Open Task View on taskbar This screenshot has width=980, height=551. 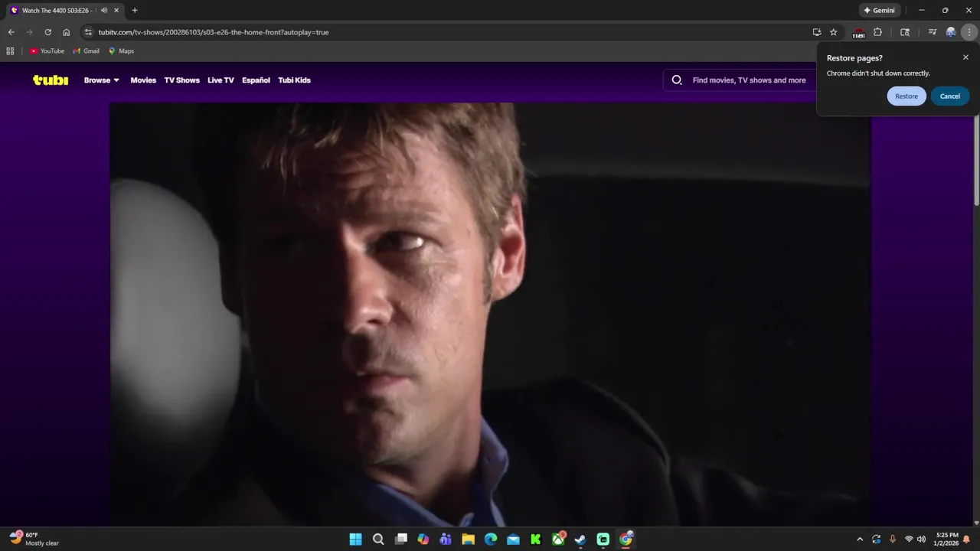(400, 539)
